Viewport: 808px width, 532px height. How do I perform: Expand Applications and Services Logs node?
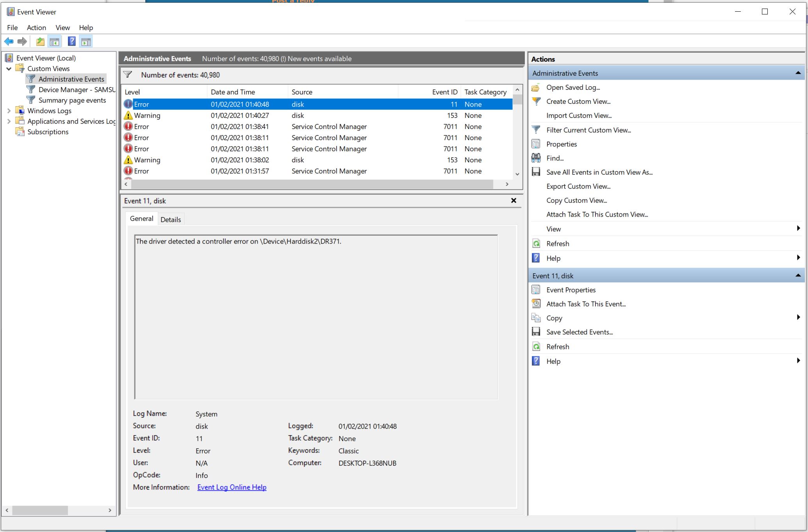(x=9, y=121)
